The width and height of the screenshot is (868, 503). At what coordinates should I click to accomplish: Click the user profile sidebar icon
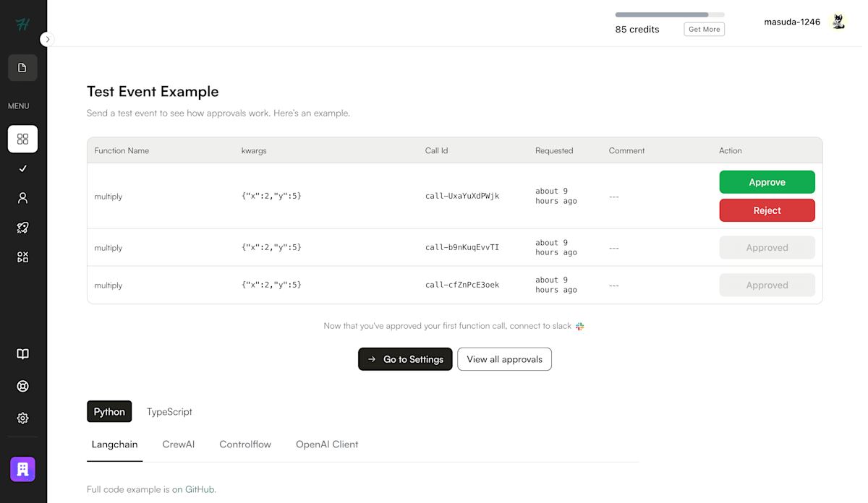click(x=22, y=198)
